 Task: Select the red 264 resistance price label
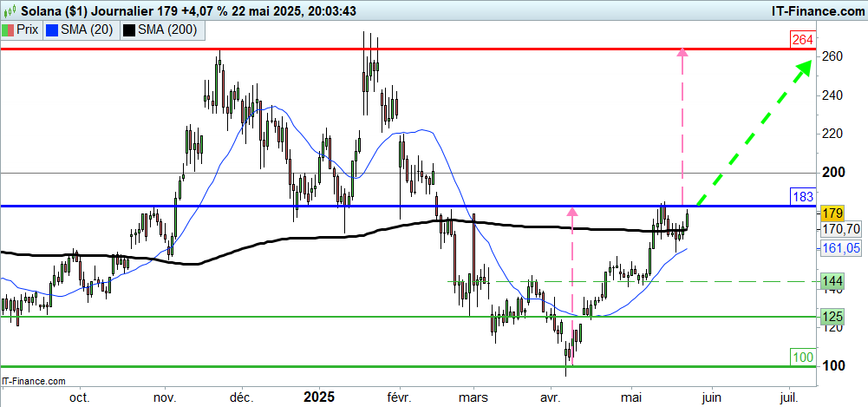pyautogui.click(x=801, y=39)
